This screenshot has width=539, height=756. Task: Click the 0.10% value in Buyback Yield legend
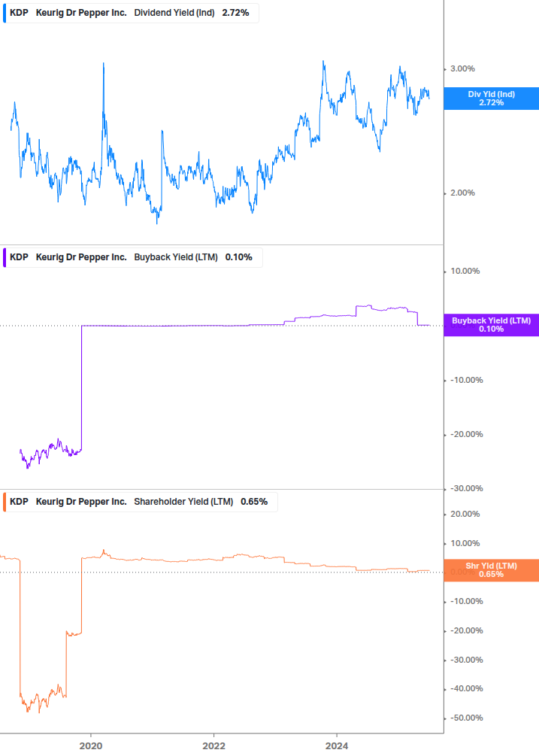point(239,257)
